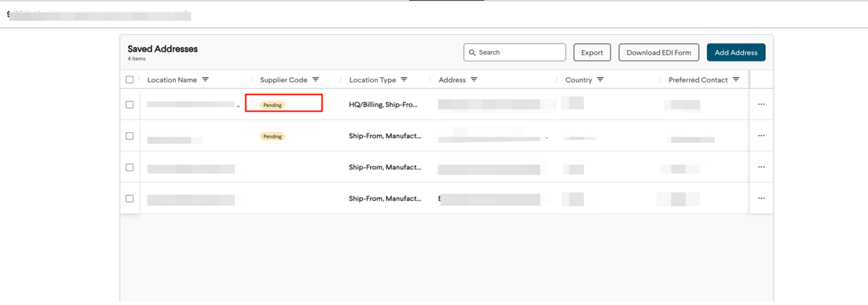Viewport: 868px width, 305px height.
Task: Click filter icon beside Supplier Code column
Action: (x=315, y=80)
